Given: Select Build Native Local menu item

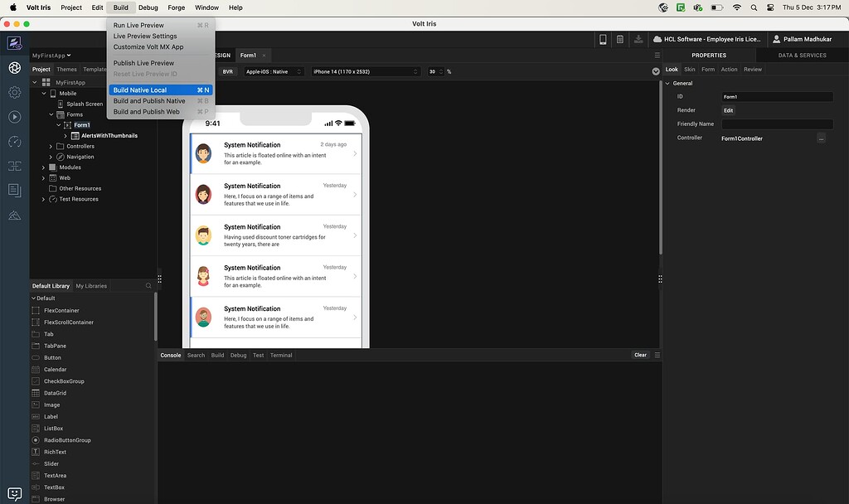Looking at the screenshot, I should pyautogui.click(x=161, y=90).
